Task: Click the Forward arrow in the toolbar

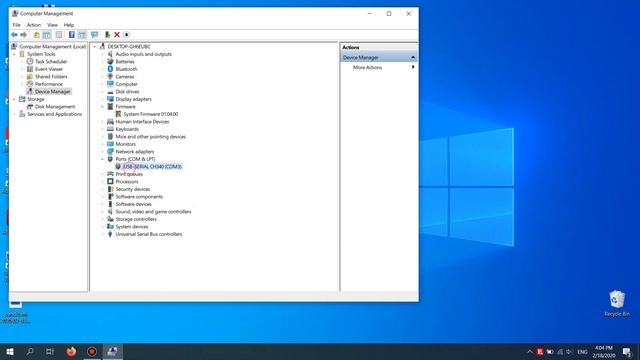Action: [24, 35]
